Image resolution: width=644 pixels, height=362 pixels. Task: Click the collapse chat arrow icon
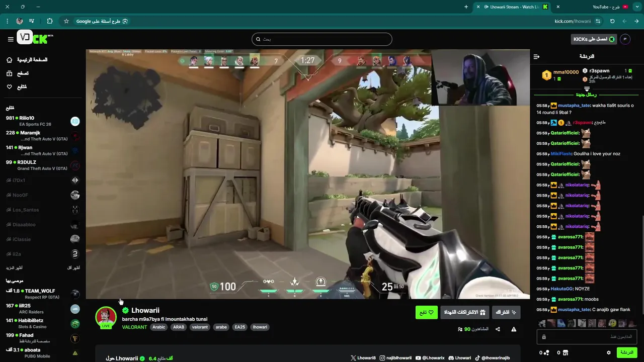pyautogui.click(x=536, y=57)
